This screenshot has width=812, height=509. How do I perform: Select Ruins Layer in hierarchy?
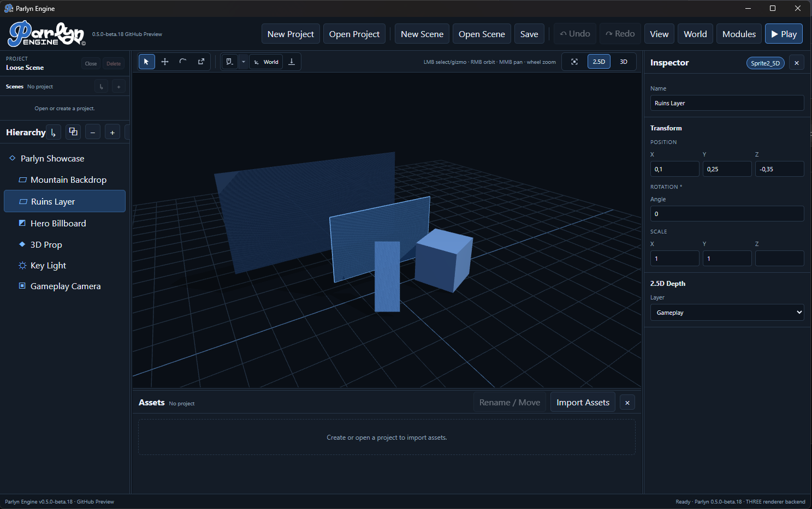(64, 201)
